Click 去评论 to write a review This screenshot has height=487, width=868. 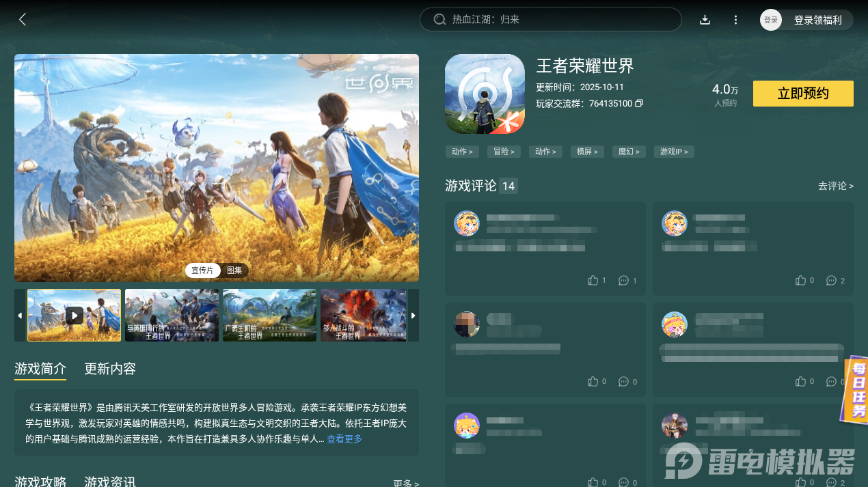[835, 185]
